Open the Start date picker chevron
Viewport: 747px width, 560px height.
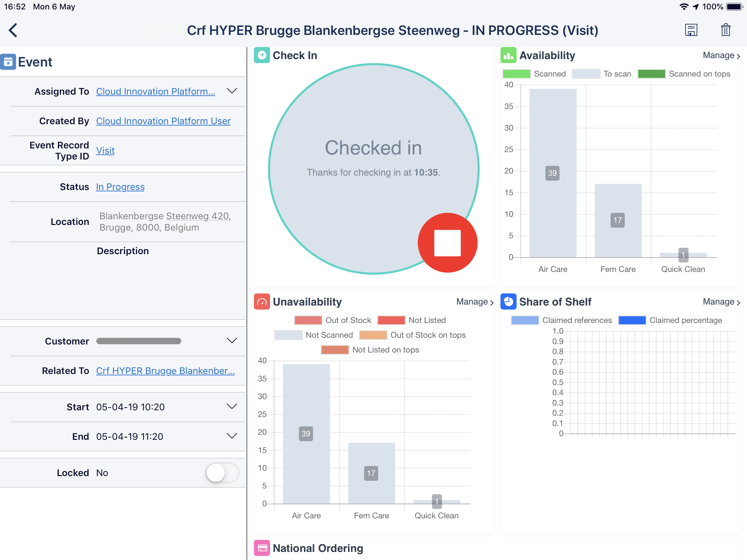[232, 407]
